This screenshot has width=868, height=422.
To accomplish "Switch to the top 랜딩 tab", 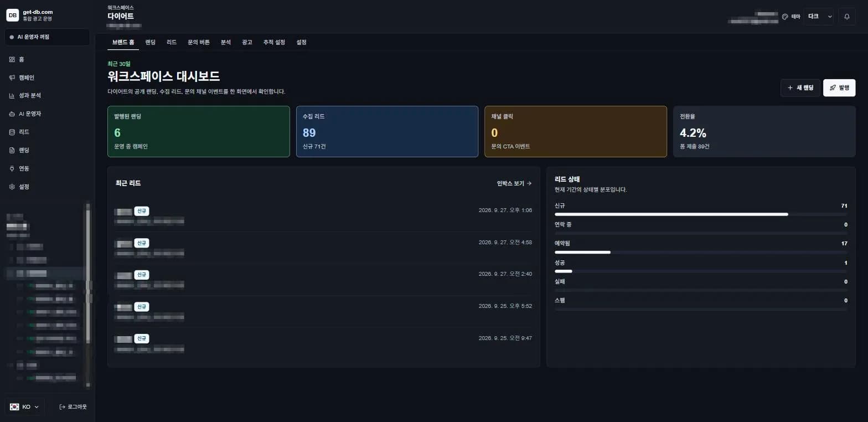I will 151,42.
